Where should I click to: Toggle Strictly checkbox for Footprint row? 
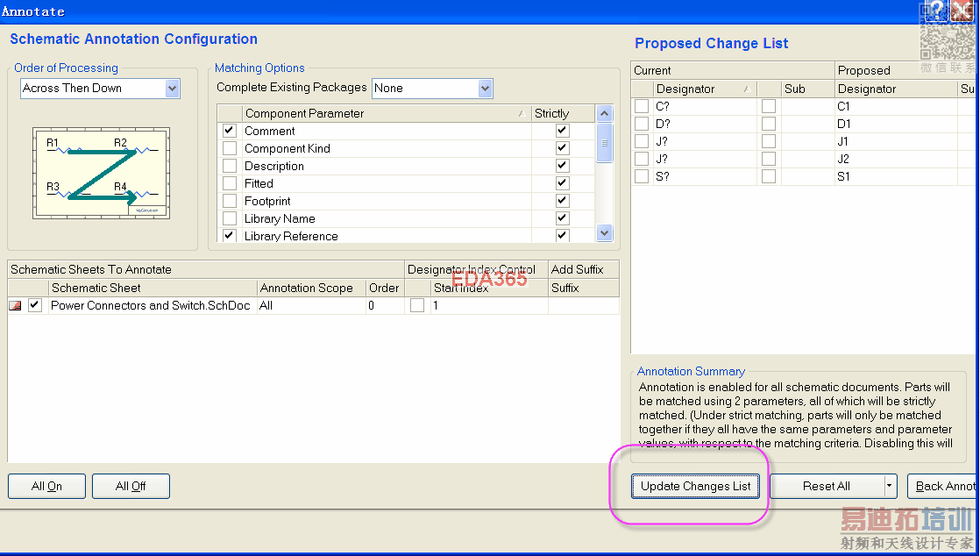(x=563, y=201)
